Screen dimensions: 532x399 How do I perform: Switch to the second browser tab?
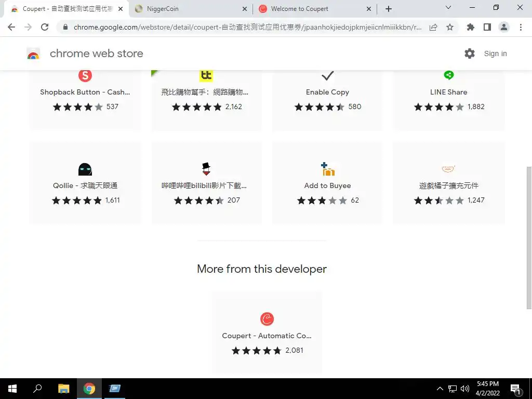190,9
